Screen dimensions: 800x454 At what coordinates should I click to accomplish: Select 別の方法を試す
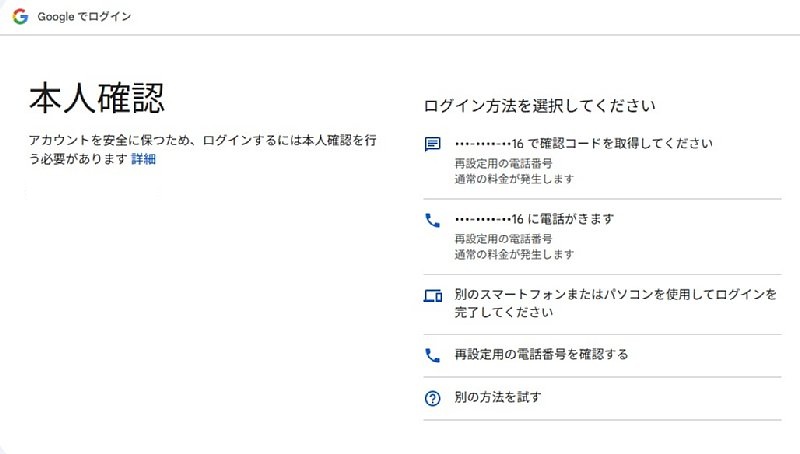[497, 398]
